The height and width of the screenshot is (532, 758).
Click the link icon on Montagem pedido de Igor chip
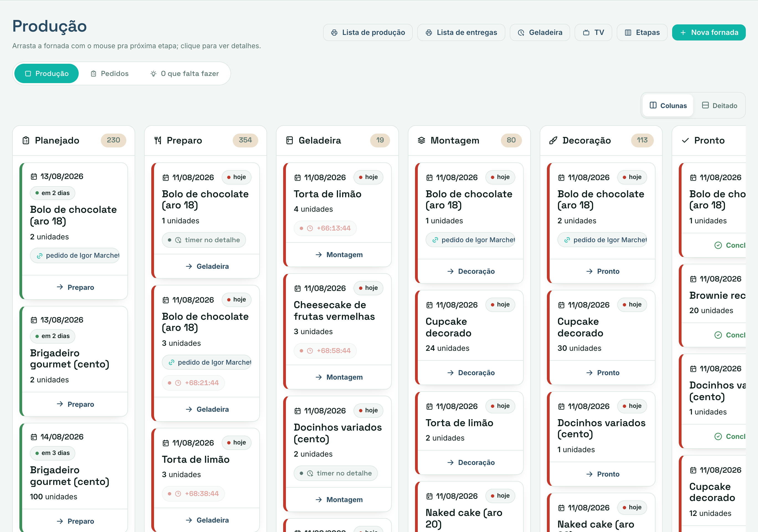click(x=435, y=240)
